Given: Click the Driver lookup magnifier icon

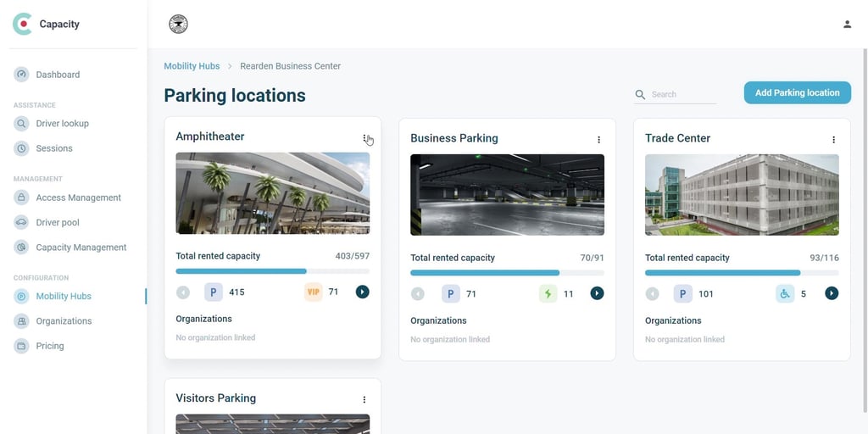Looking at the screenshot, I should click(21, 124).
